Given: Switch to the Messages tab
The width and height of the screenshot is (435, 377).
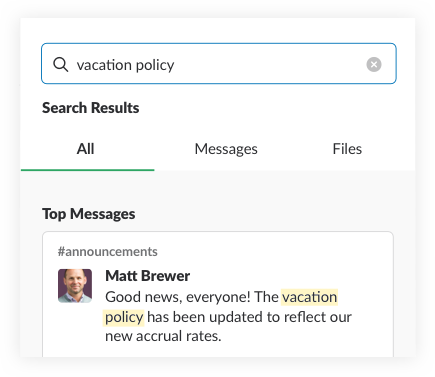Looking at the screenshot, I should [226, 149].
